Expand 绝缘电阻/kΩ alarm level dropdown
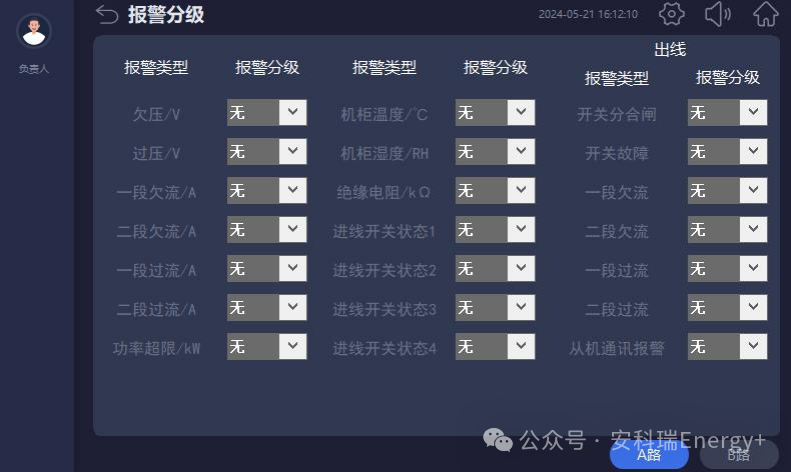Screen dimensions: 791x472 [x=495, y=190]
